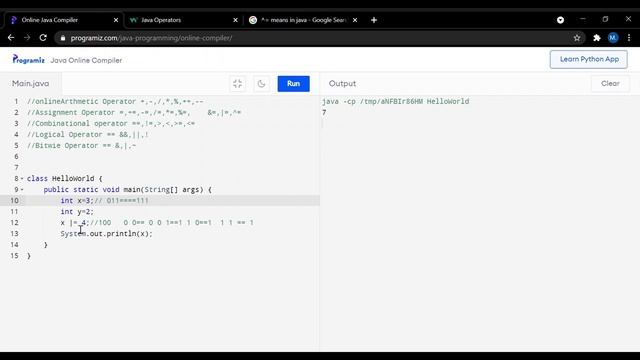Click line number 6 in gutter

point(16,157)
